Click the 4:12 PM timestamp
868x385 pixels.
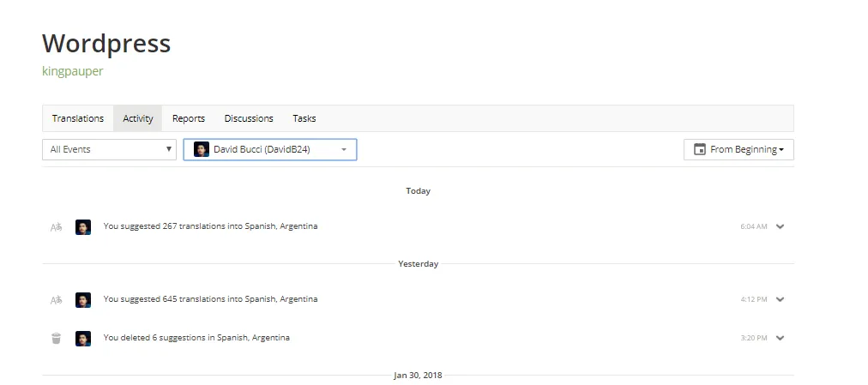click(x=754, y=299)
